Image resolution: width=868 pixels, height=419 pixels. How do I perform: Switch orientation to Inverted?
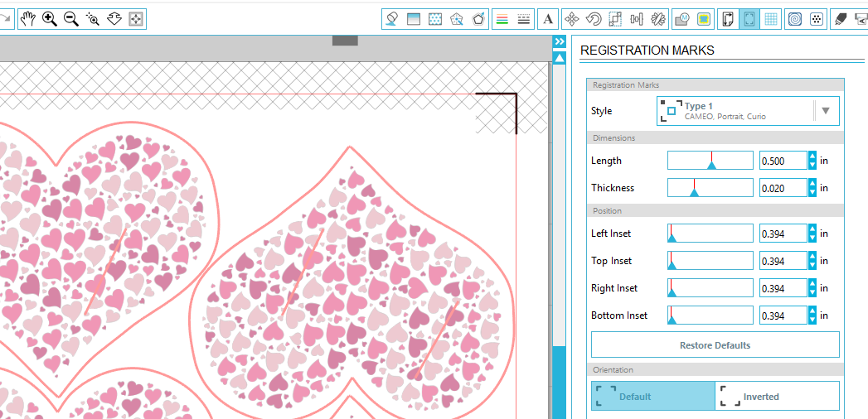pyautogui.click(x=777, y=396)
